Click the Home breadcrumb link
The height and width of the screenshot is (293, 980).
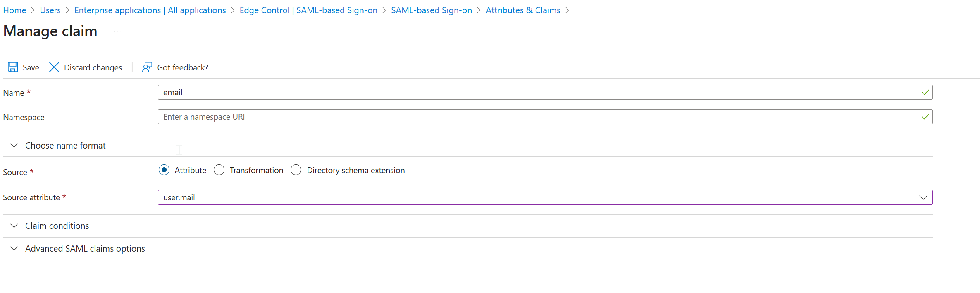pyautogui.click(x=14, y=10)
